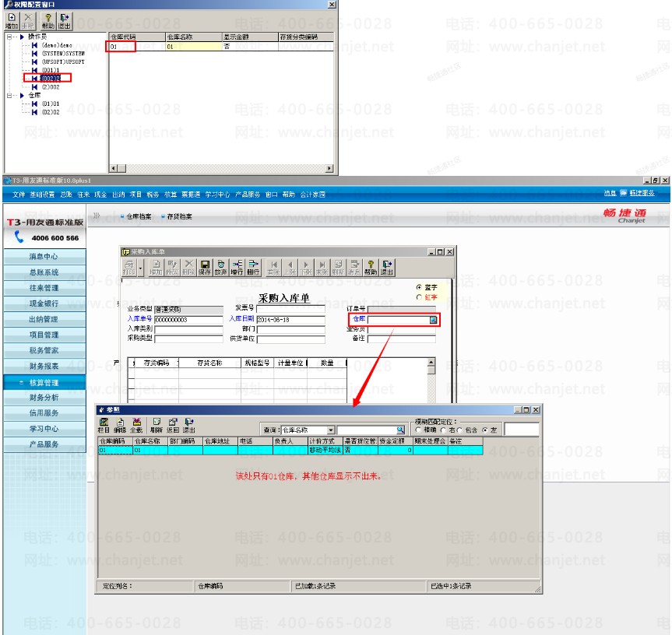
Task: Collapse the 仓库 tree node
Action: click(9, 96)
